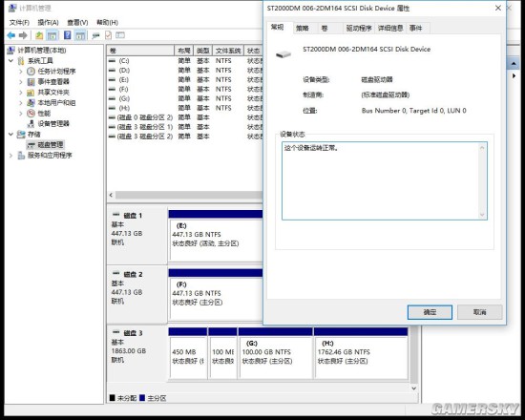This screenshot has width=525, height=420.
Task: Expand the 本地用户和组 node
Action: click(x=20, y=102)
